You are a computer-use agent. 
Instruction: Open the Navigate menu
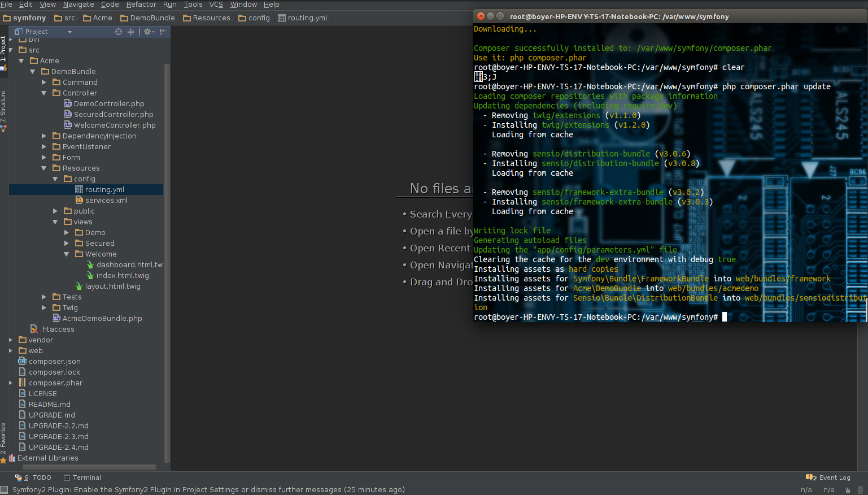78,5
